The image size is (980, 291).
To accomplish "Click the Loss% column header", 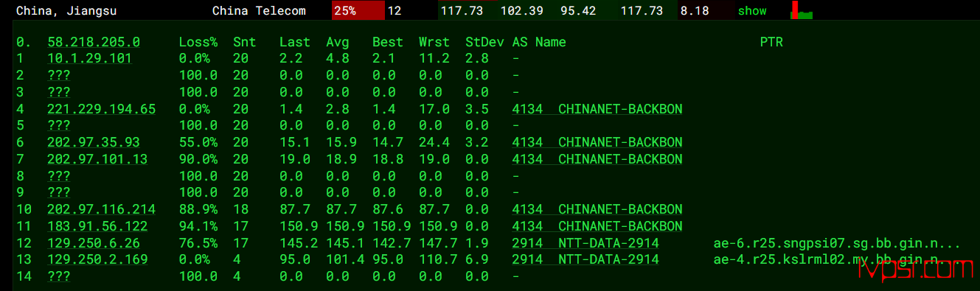I will [x=198, y=42].
